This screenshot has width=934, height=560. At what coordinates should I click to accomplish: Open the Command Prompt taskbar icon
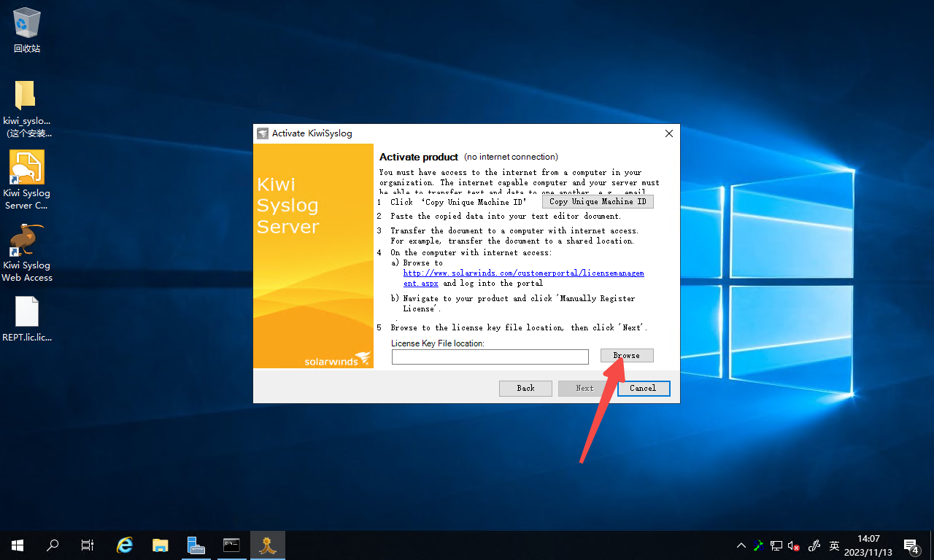(x=231, y=545)
